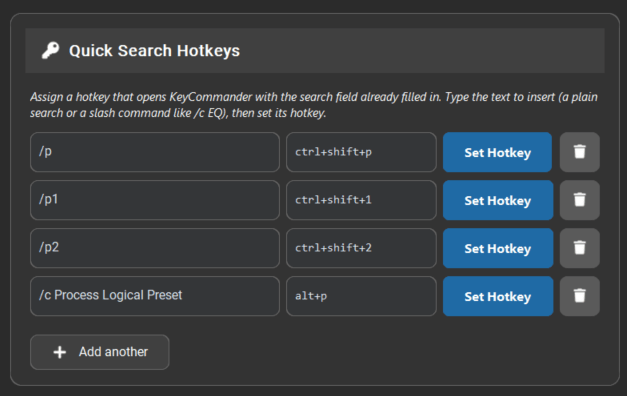Click the Quick Search Hotkeys heading

(x=154, y=51)
